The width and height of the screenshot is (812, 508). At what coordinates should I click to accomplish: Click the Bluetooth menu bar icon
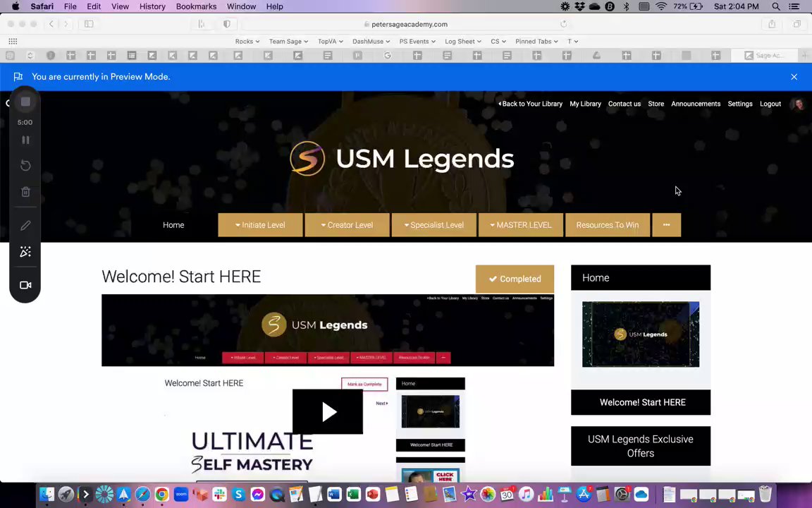point(626,6)
